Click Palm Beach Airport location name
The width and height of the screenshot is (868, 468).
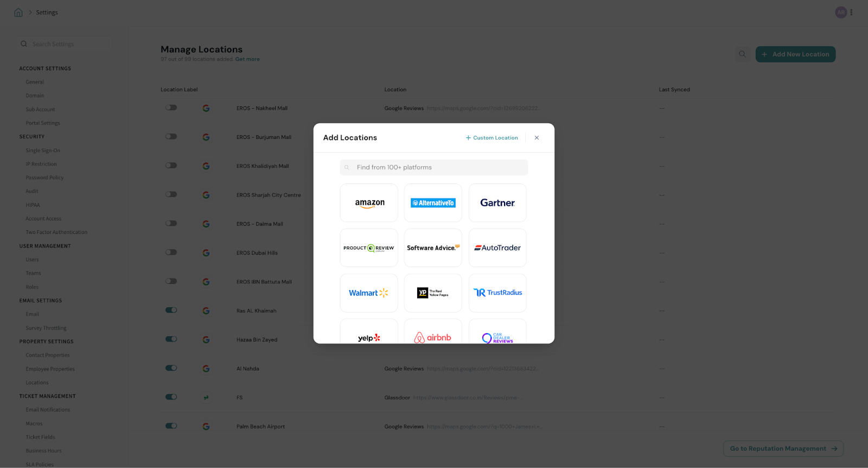tap(260, 427)
